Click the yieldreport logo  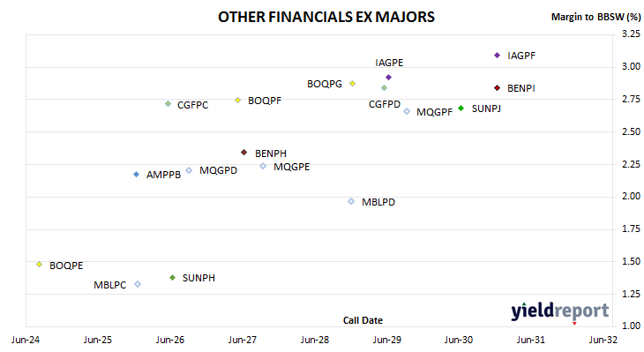[560, 311]
